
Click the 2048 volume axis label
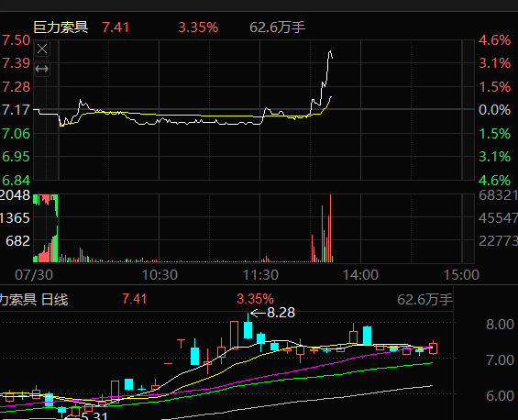tap(15, 195)
